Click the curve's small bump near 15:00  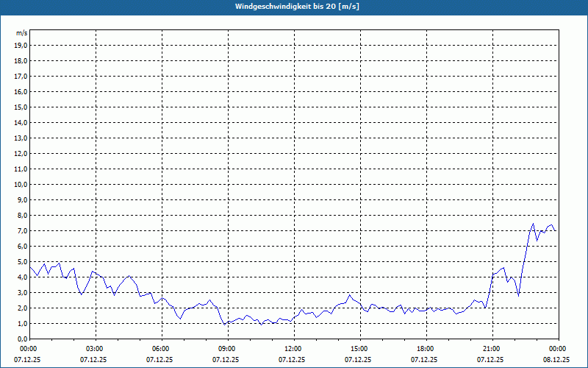(x=351, y=296)
